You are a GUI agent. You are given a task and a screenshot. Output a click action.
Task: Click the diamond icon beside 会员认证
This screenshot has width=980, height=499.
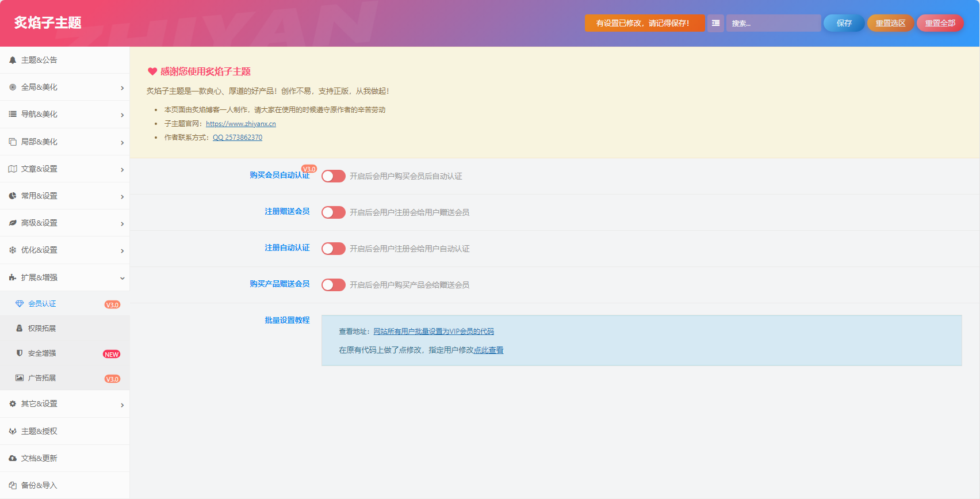point(20,303)
